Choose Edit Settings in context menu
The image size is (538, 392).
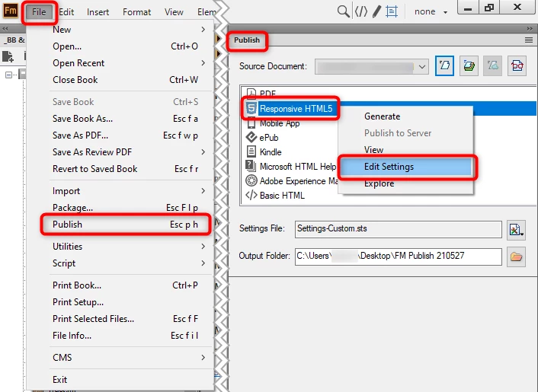pos(405,167)
